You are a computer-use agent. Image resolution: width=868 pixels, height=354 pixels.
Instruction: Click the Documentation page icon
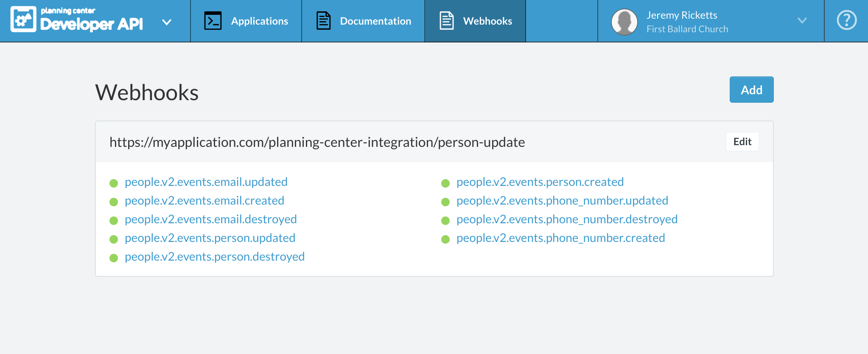coord(323,21)
